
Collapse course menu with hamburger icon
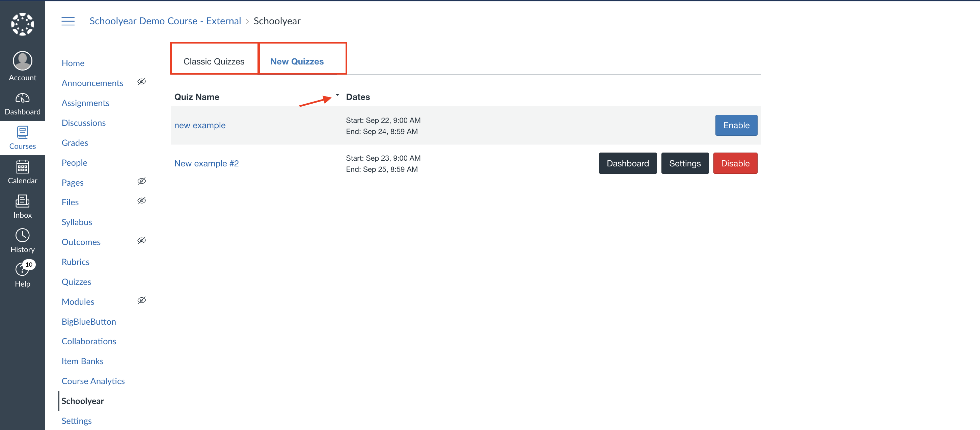(x=68, y=21)
